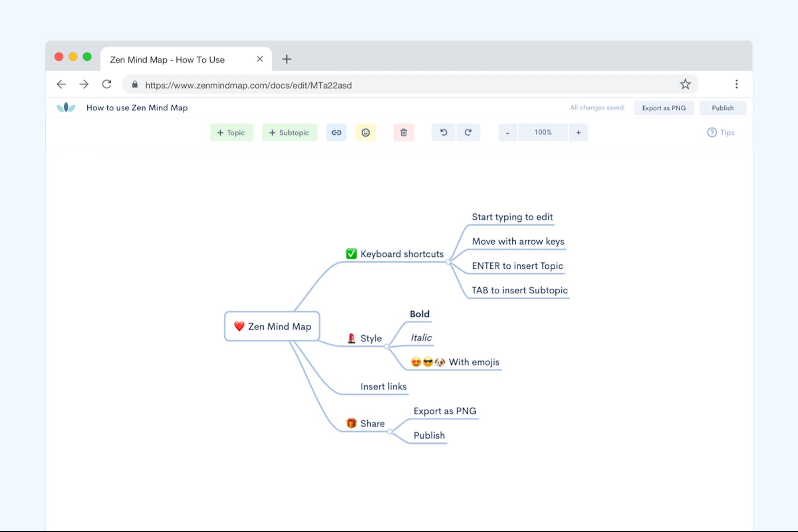Redo the last undone action
Viewport: 798px width, 532px height.
[468, 132]
